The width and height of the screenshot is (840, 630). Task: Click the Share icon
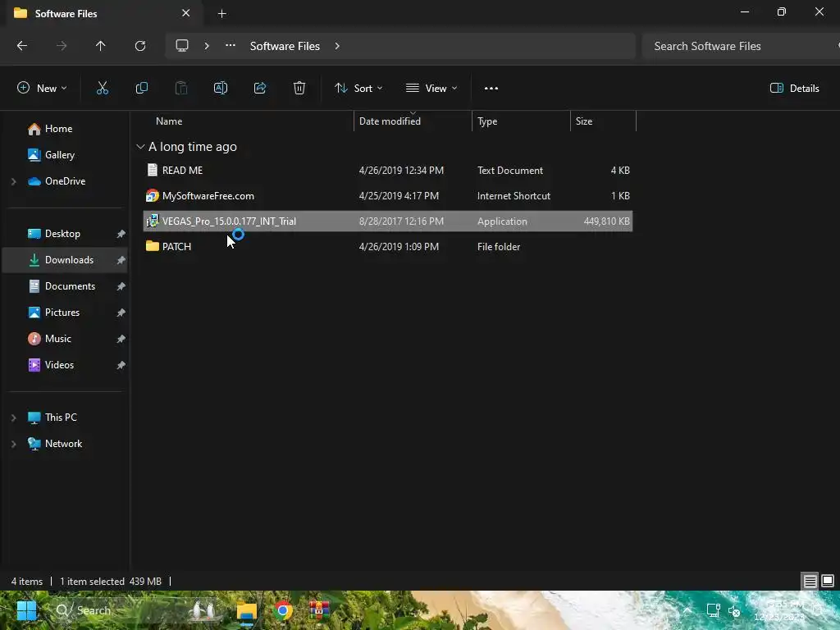(x=260, y=89)
